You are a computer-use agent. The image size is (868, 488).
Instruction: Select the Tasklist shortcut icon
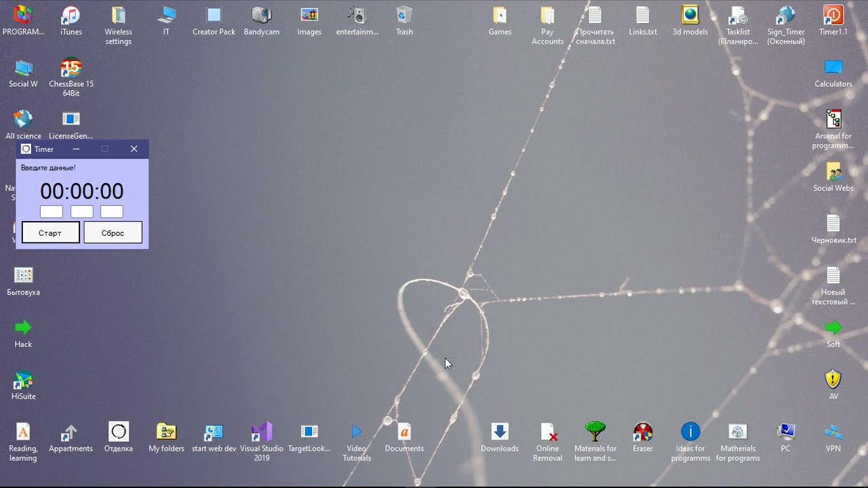(x=738, y=15)
